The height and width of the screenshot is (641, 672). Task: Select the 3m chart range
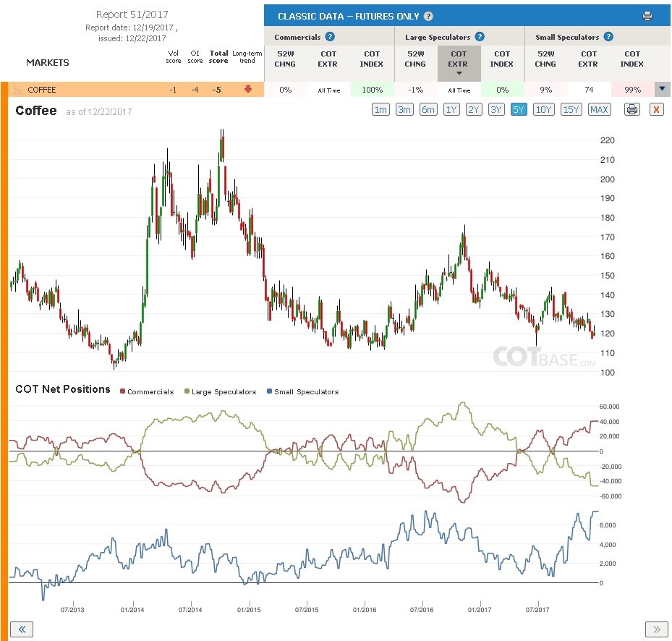click(404, 109)
